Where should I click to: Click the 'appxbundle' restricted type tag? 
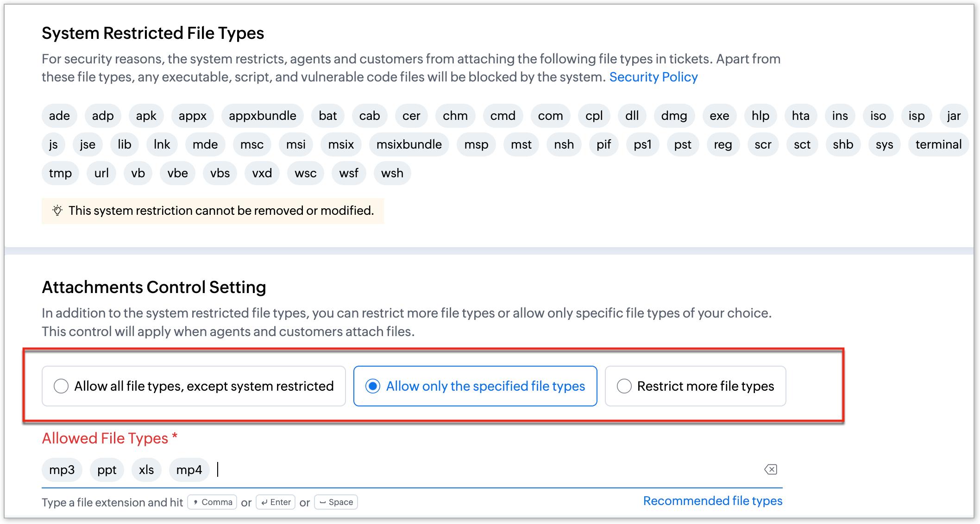[263, 116]
